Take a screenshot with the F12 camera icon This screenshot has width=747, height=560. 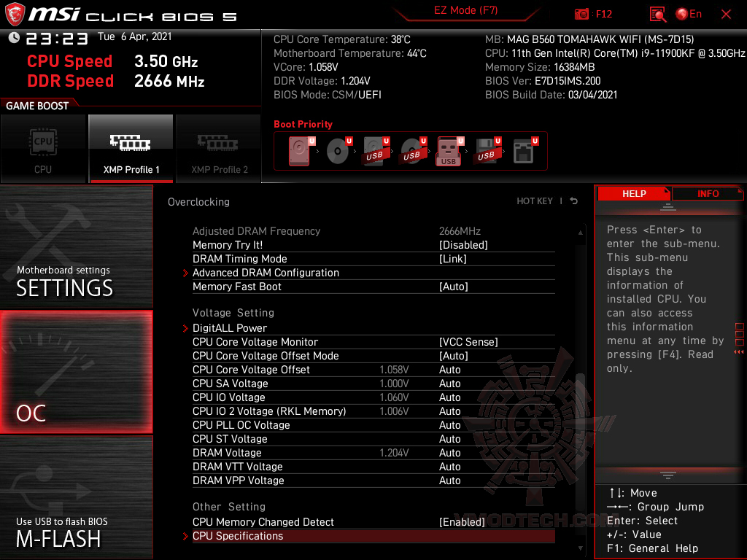tap(581, 14)
